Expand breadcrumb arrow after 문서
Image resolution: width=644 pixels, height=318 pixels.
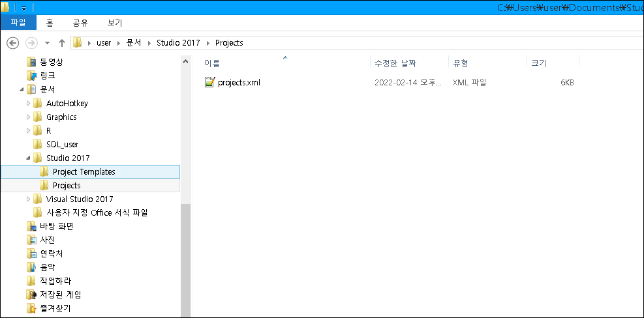(x=149, y=42)
